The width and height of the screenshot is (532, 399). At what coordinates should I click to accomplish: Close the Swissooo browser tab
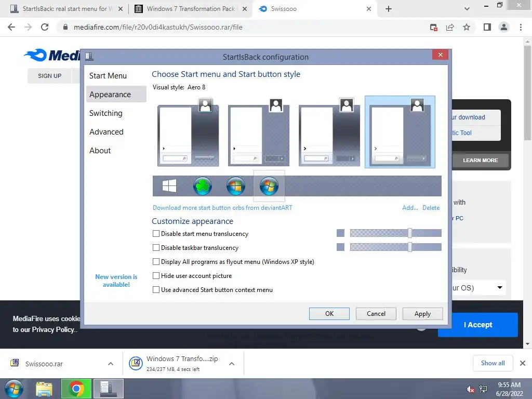pyautogui.click(x=369, y=9)
